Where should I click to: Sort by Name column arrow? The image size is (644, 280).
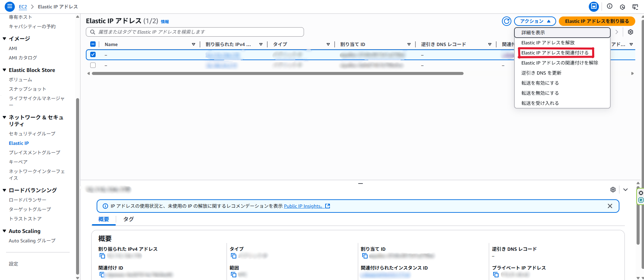(x=194, y=44)
